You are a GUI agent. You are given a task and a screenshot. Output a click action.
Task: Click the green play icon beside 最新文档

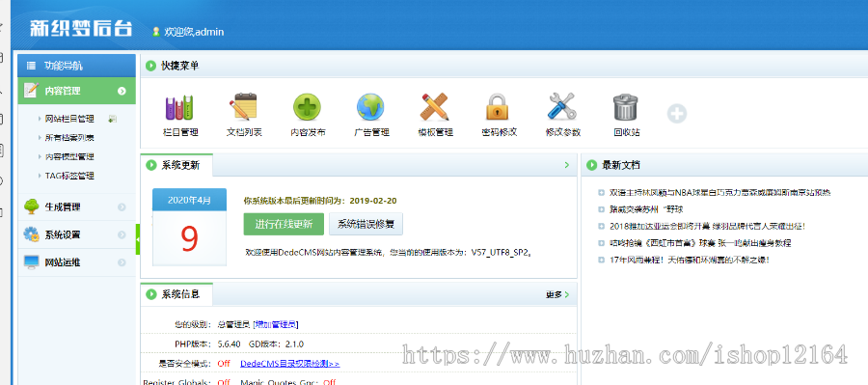[592, 165]
